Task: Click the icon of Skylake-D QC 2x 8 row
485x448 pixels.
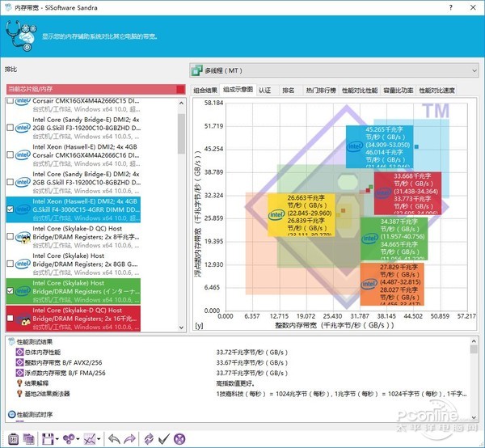Action: [23, 237]
